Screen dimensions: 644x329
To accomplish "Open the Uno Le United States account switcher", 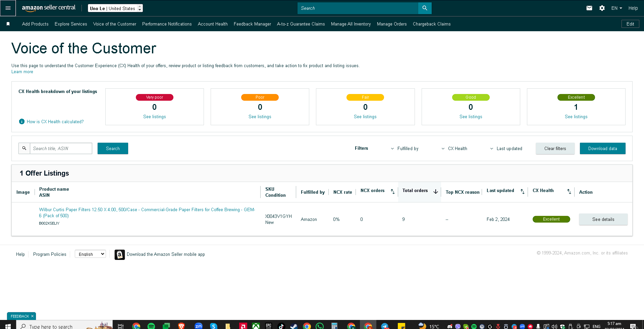I will coord(115,8).
